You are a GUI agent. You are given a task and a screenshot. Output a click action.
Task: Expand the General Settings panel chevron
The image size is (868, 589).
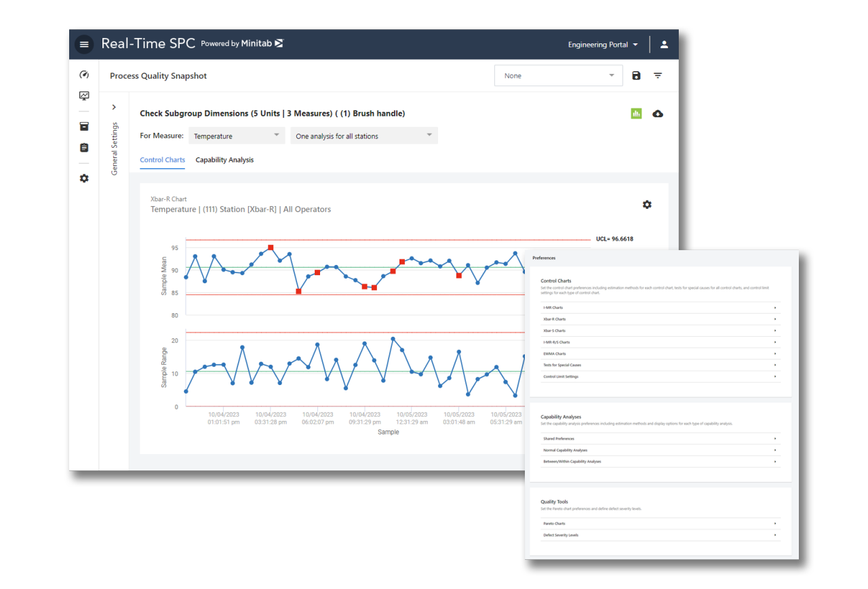tap(113, 107)
